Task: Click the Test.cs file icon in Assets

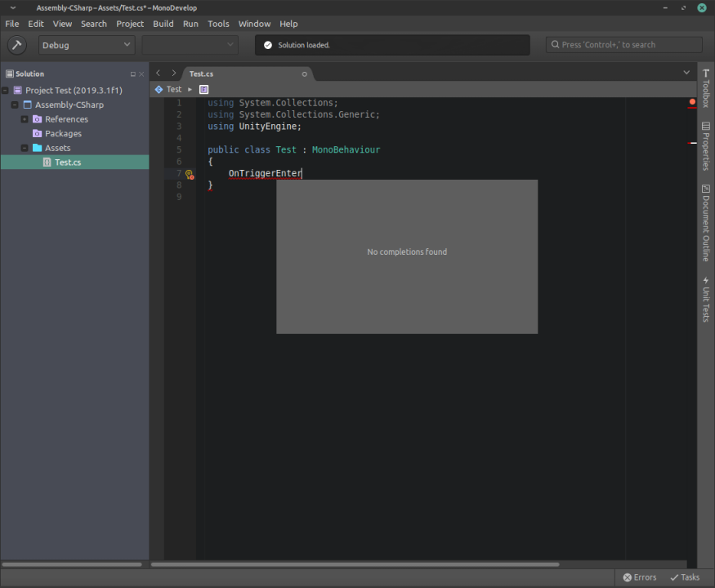Action: [47, 162]
